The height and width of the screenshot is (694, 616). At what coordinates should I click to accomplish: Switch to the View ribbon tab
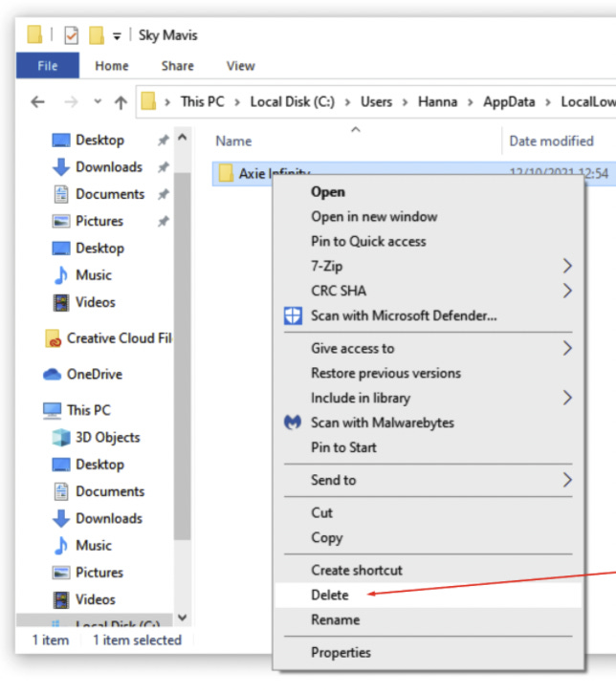(240, 66)
